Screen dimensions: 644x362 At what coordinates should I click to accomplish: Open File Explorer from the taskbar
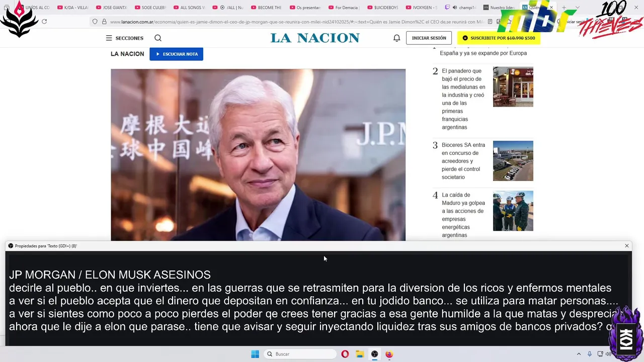pos(360,354)
